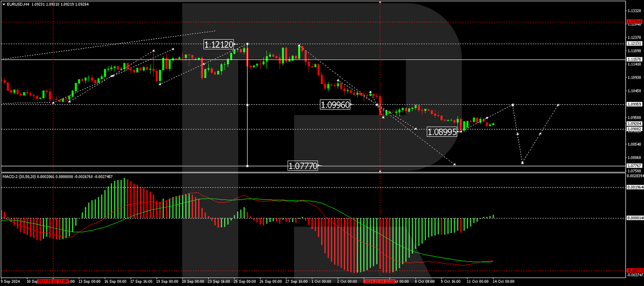
Task: Toggle the red highlighted timestamp 2024.10.04 12:00
Action: click(x=380, y=282)
